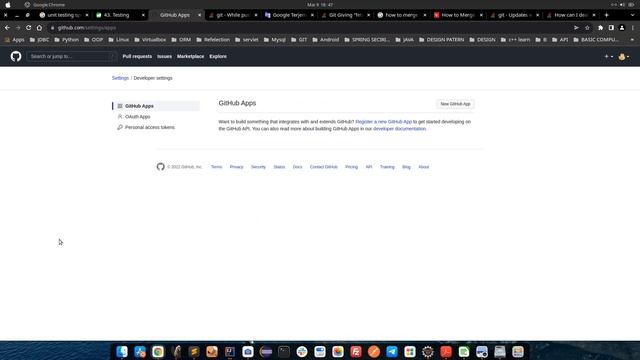Open Terminal from the dock
This screenshot has height=360, width=640.
point(284,351)
